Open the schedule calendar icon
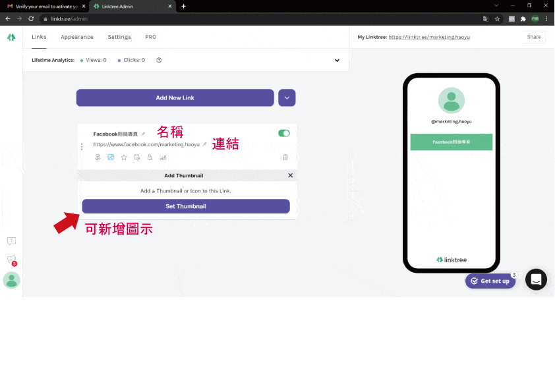 (136, 157)
